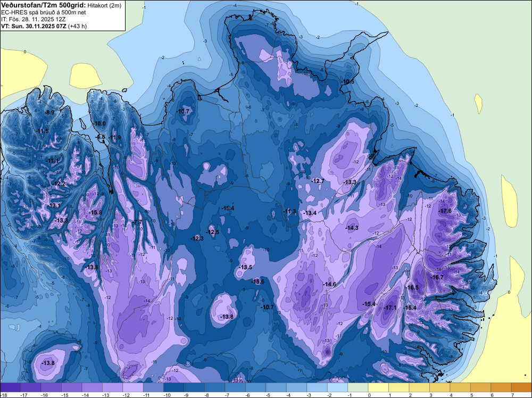Click the '-13.4' temperature label
This screenshot has width=532, height=398.
click(310, 213)
